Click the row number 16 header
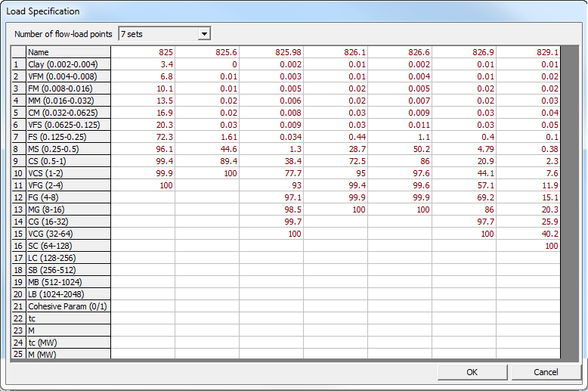 [19, 246]
